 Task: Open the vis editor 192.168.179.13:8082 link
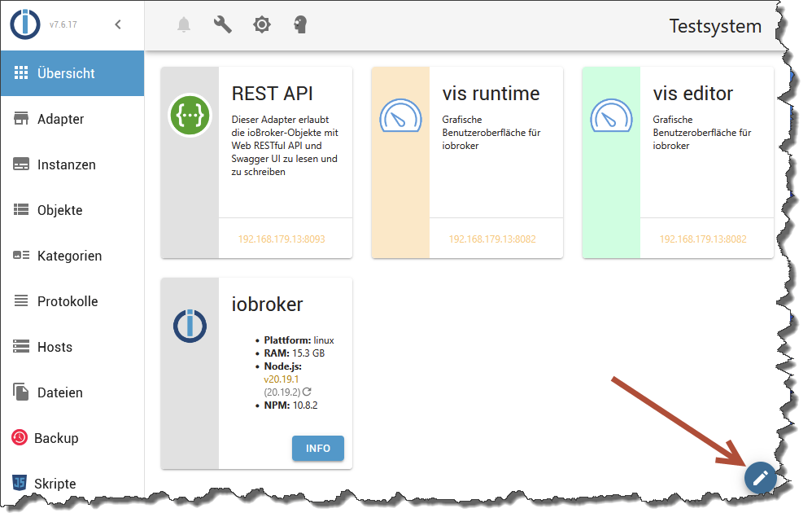tap(703, 239)
